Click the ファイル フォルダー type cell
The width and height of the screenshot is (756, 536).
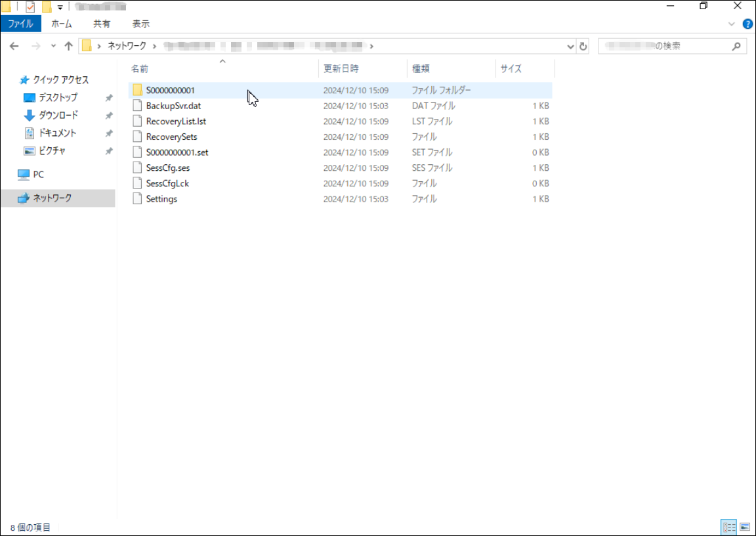(441, 90)
